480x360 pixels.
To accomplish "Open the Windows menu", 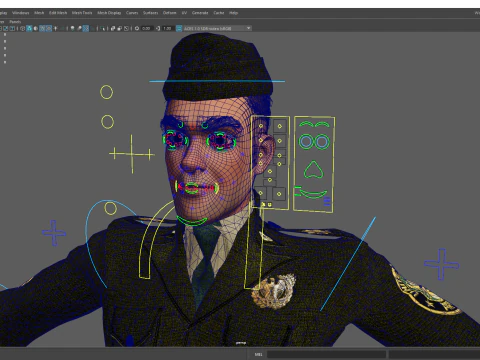I will [x=20, y=13].
